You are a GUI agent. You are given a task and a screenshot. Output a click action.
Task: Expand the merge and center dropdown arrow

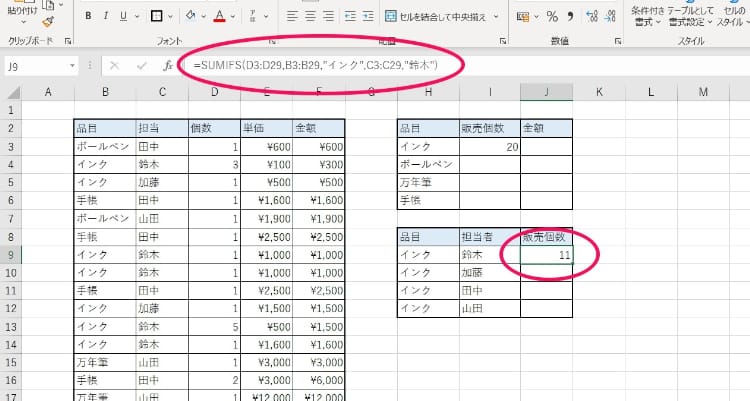(x=494, y=16)
